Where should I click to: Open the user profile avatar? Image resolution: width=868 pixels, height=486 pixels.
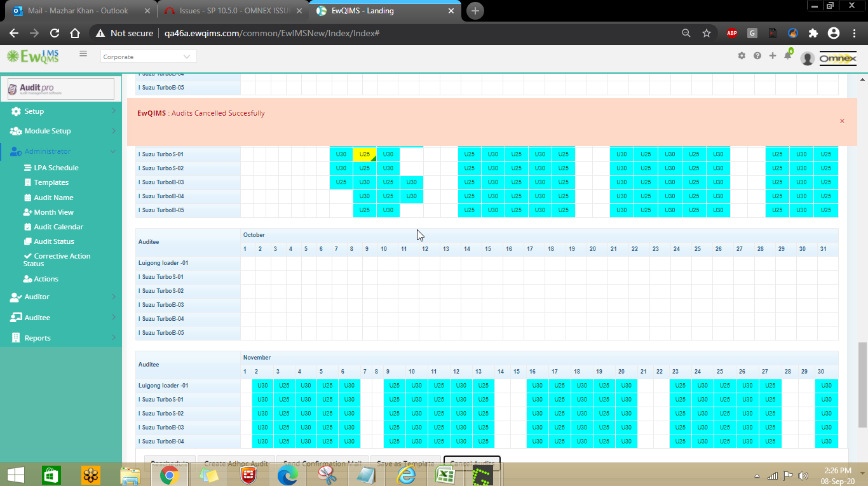[808, 58]
